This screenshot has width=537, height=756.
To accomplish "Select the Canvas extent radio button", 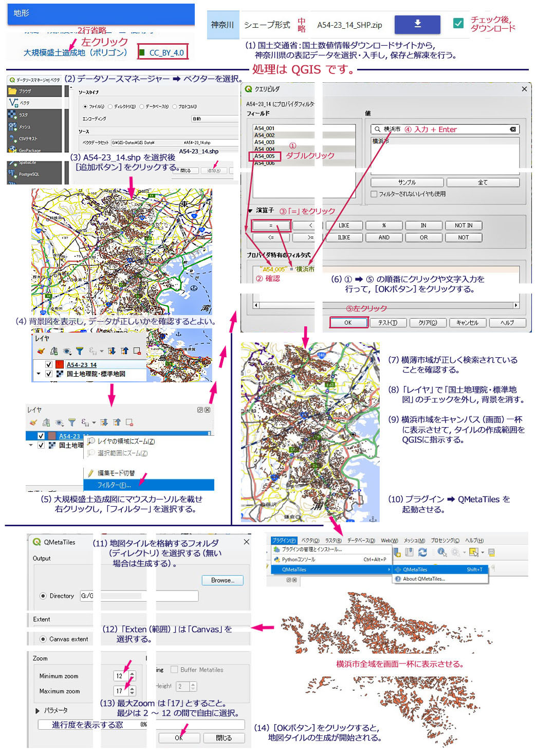I will pos(43,639).
